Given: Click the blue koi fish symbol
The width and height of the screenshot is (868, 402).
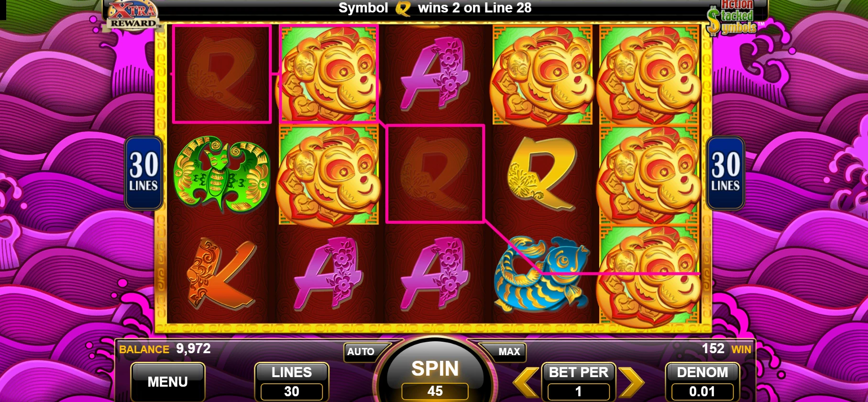Looking at the screenshot, I should pyautogui.click(x=541, y=273).
